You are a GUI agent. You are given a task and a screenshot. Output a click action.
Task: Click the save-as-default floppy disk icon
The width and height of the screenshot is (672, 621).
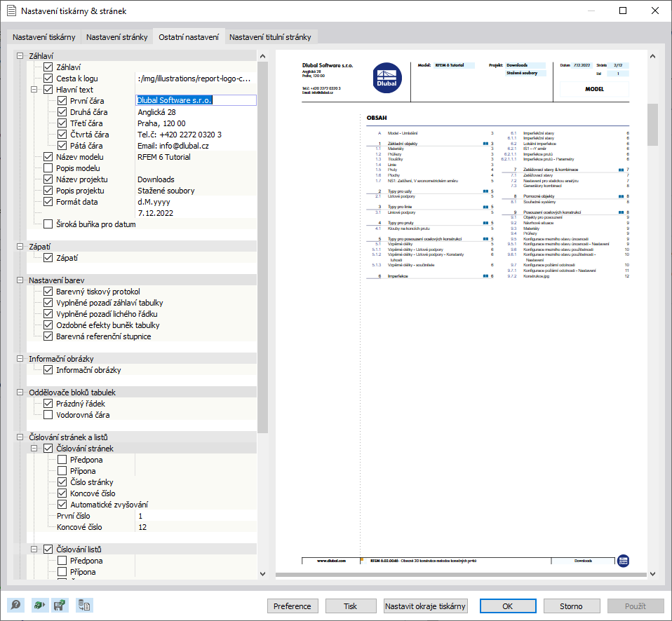coord(60,605)
